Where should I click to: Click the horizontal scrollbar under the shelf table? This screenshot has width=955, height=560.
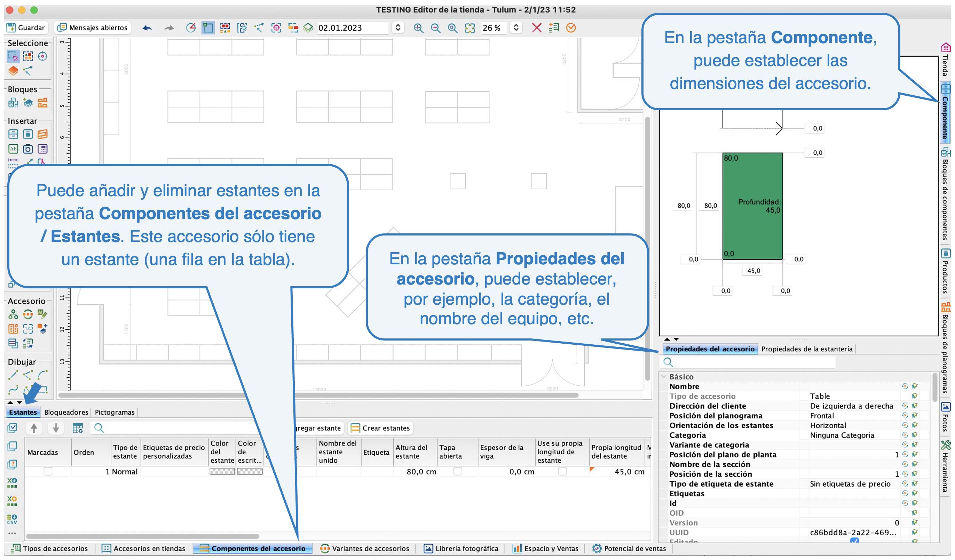142,537
